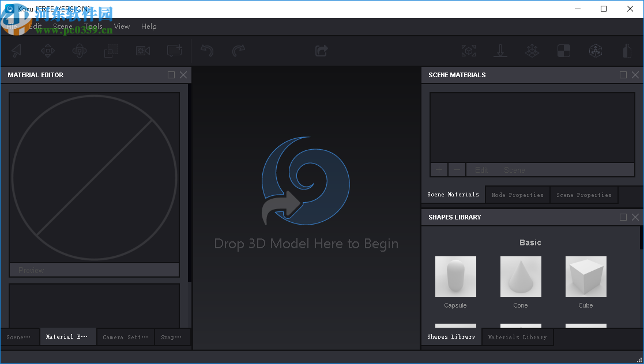644x364 pixels.
Task: Click the drop to ground icon
Action: pos(500,51)
